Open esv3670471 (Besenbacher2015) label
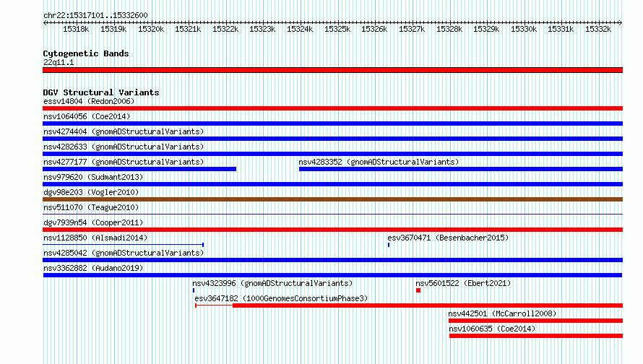643x364 pixels. pos(448,238)
